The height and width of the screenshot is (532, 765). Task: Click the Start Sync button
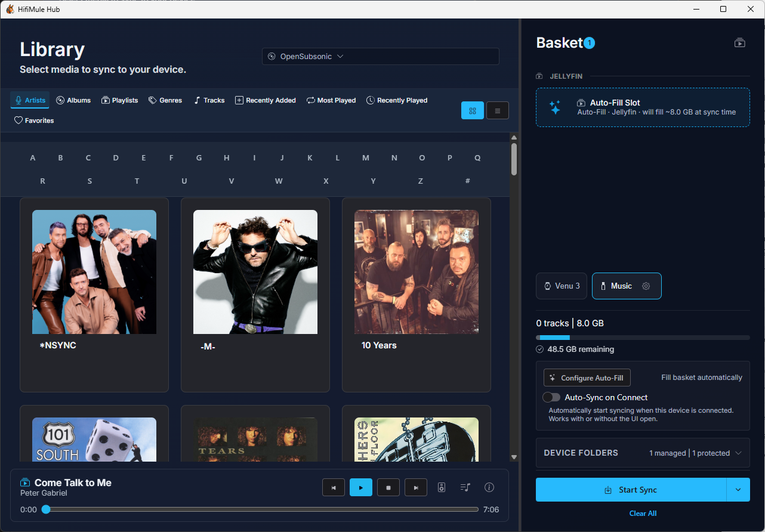631,490
